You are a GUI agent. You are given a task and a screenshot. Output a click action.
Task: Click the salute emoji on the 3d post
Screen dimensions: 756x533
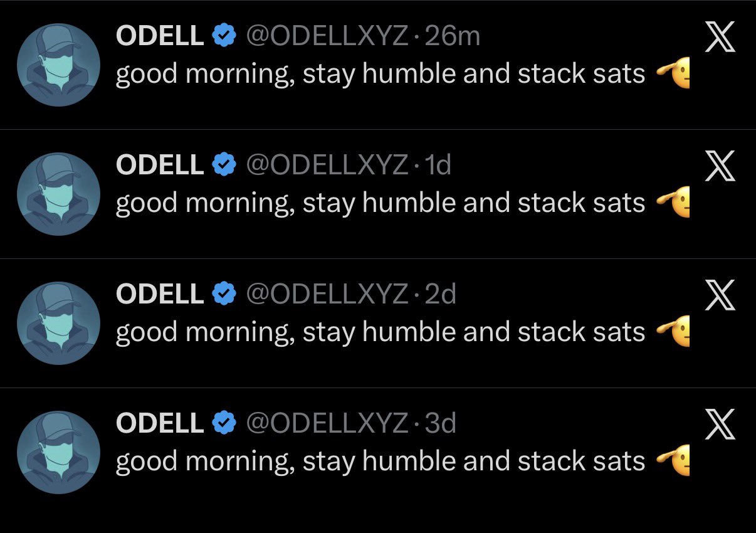click(x=673, y=461)
